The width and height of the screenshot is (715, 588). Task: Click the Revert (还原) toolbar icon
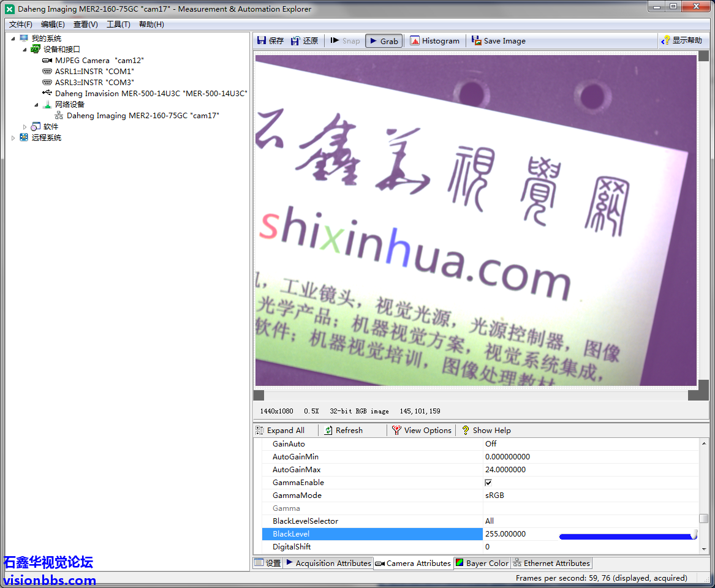(295, 41)
